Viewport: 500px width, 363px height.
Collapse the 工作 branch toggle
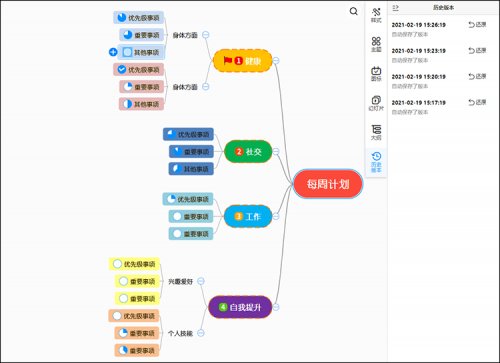276,216
